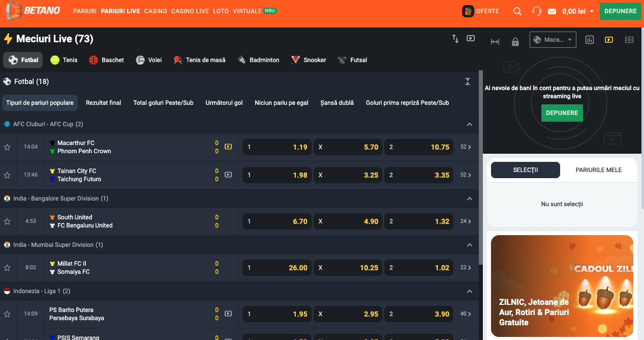Viewport: 644px width, 340px height.
Task: Click the live stream filter icon beside Meciuri Live
Action: [x=471, y=38]
